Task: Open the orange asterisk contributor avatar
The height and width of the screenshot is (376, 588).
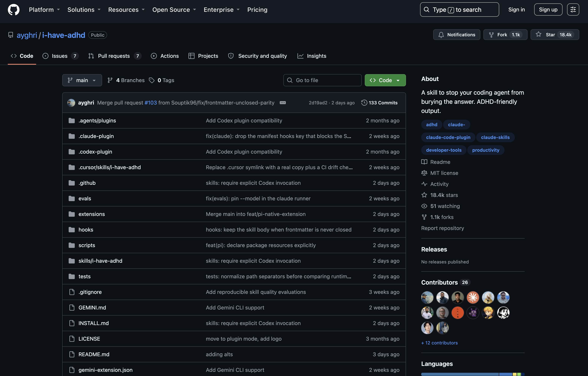Action: [x=473, y=297]
